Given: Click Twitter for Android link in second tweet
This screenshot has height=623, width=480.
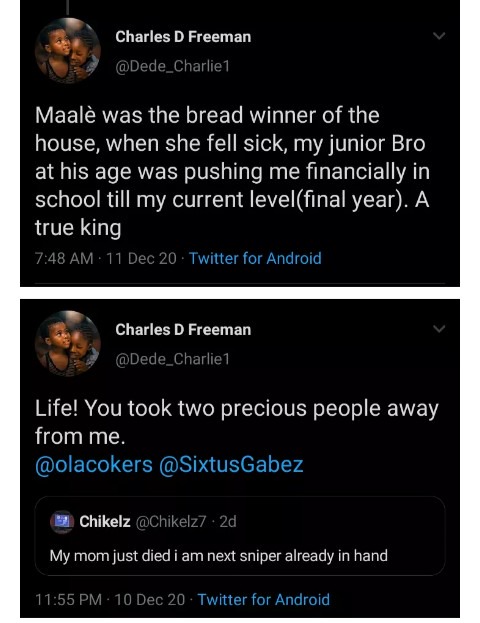Looking at the screenshot, I should [x=264, y=599].
